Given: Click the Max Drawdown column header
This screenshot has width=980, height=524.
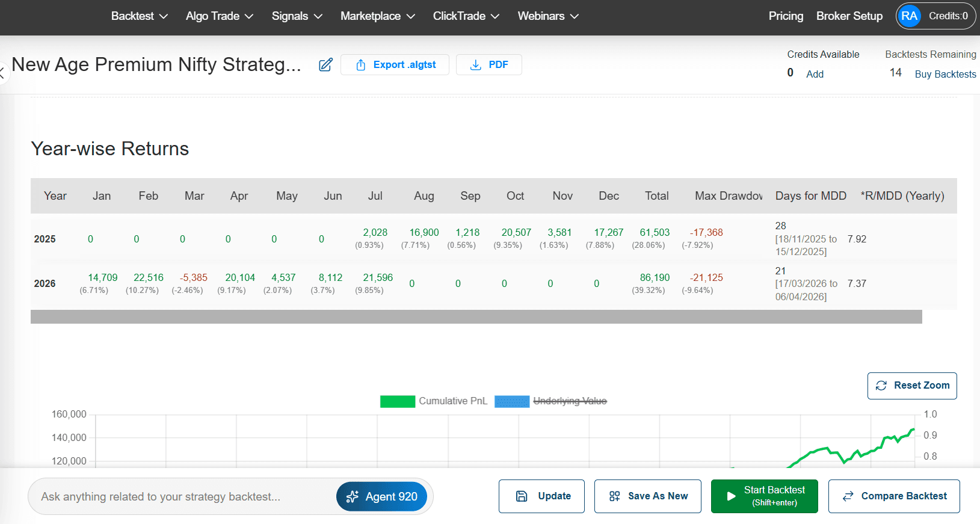Looking at the screenshot, I should pyautogui.click(x=729, y=196).
